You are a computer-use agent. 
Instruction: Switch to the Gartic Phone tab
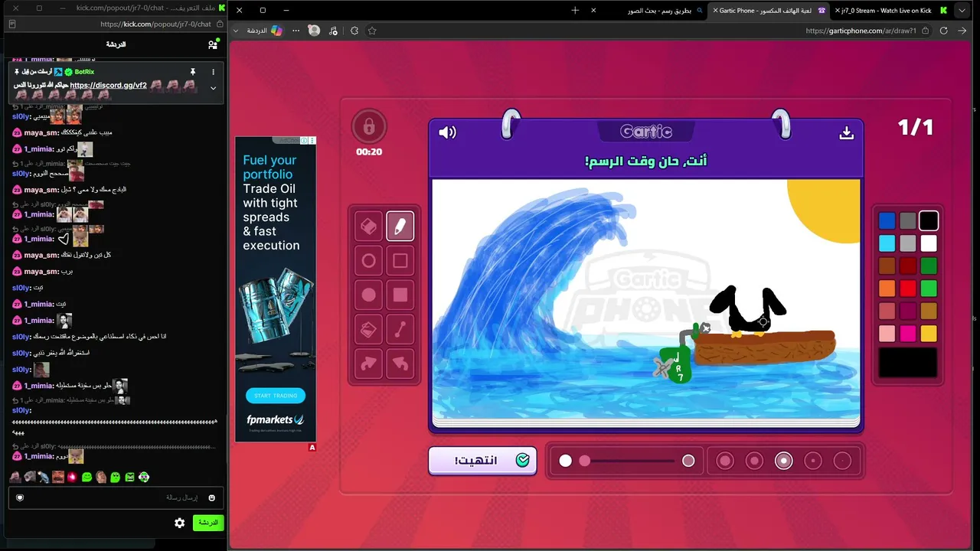(769, 10)
